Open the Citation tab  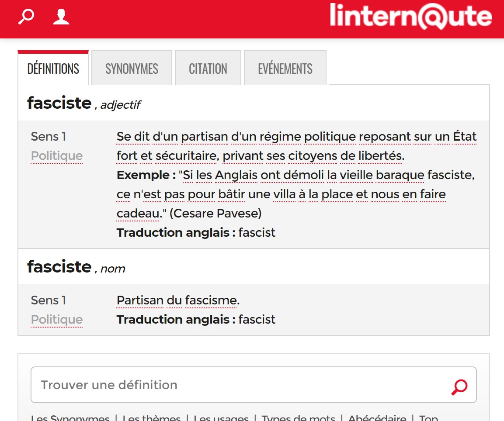click(208, 68)
